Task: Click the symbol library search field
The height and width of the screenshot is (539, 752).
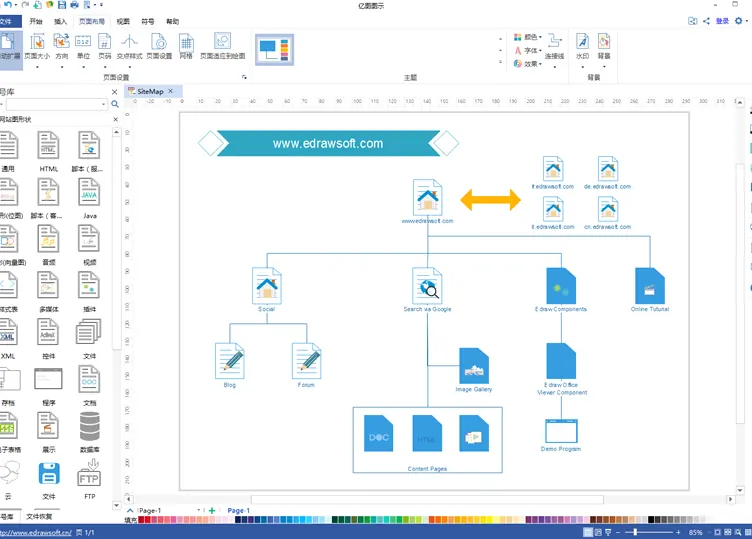Action: click(56, 104)
